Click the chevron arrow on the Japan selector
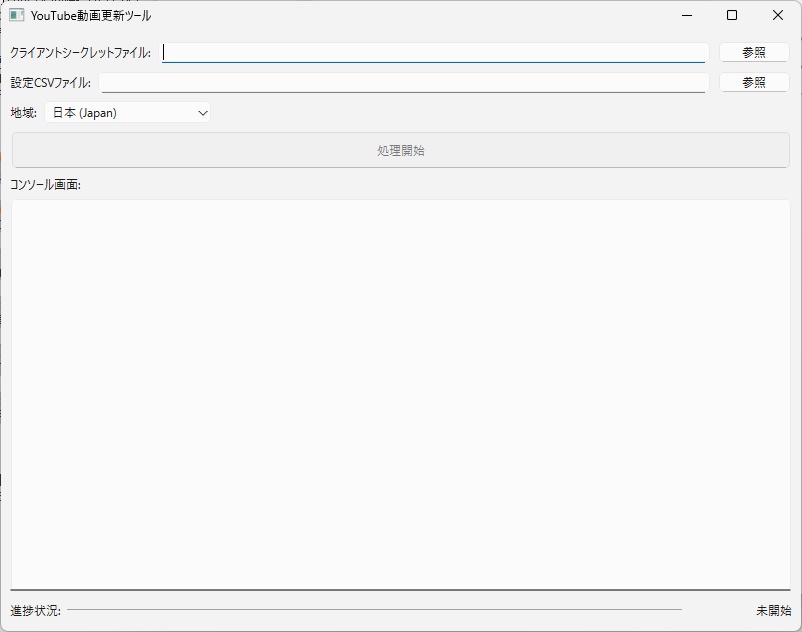802x632 pixels. 201,112
